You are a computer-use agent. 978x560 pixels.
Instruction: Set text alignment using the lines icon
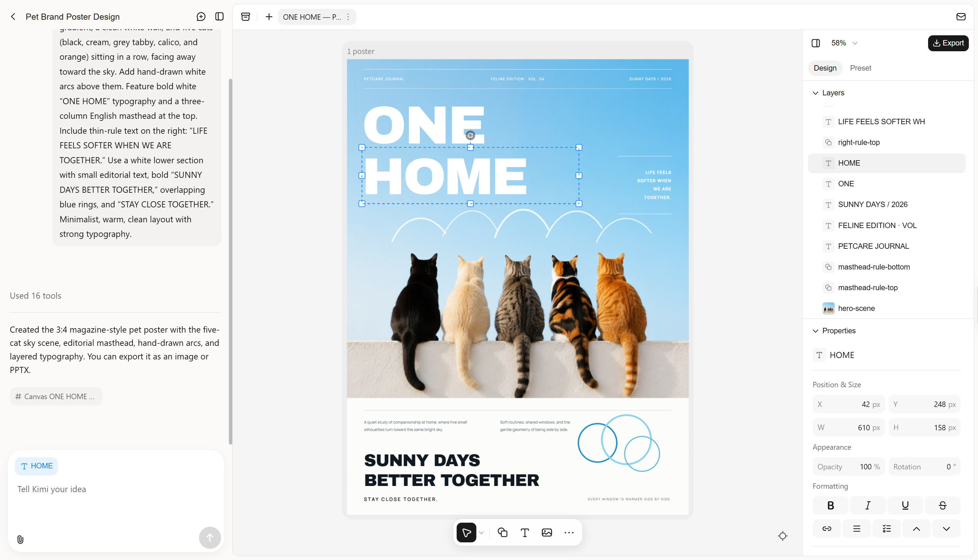click(856, 528)
